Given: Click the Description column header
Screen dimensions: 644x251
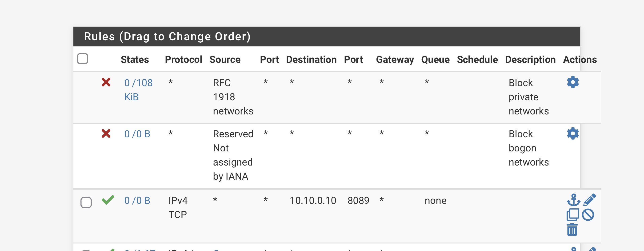Looking at the screenshot, I should (530, 60).
